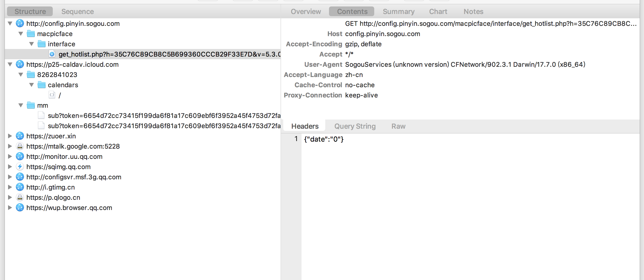Screen dimensions: 644x280
Task: Collapse the 8262841023 folder
Action: tap(21, 75)
